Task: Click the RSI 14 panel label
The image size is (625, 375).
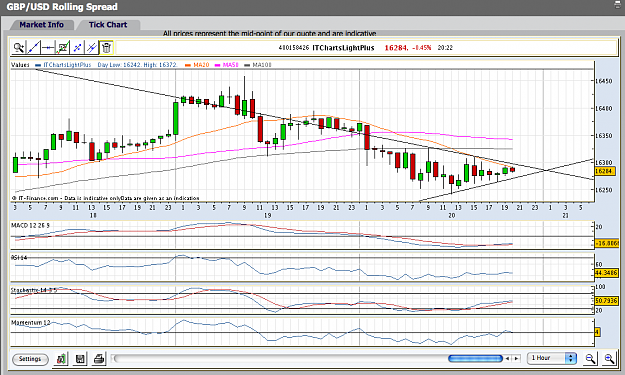Action: point(19,258)
